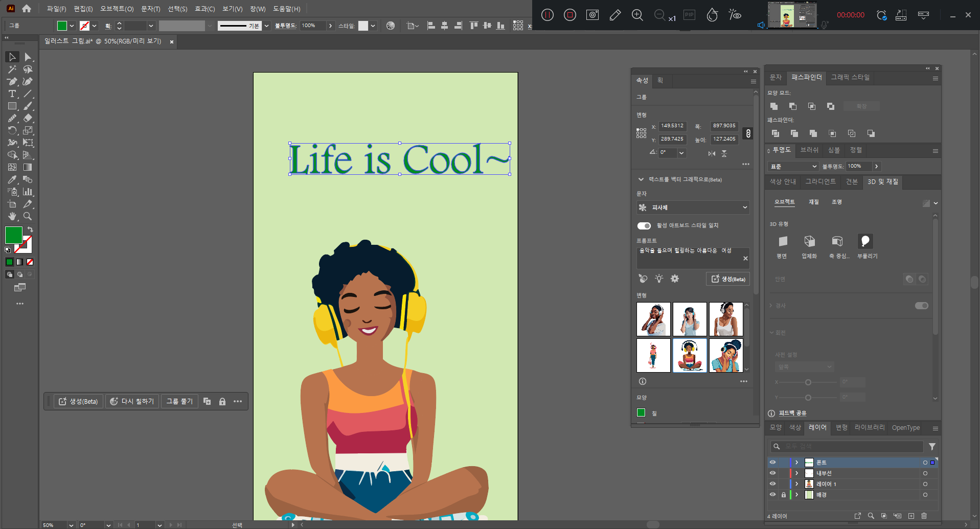Select the Zoom tool in toolbar
This screenshot has height=529, width=980.
tap(28, 217)
